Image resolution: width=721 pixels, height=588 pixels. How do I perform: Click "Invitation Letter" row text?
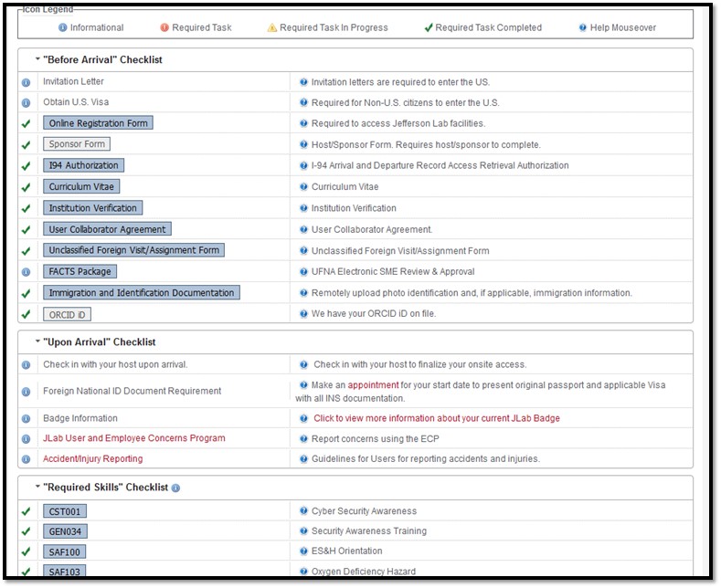click(74, 81)
